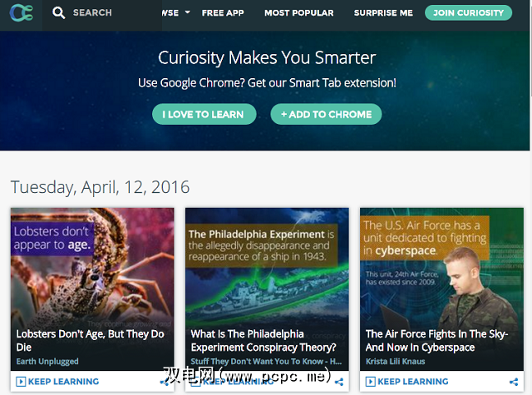532x395 pixels.
Task: Click the search magnifier icon
Action: 58,13
